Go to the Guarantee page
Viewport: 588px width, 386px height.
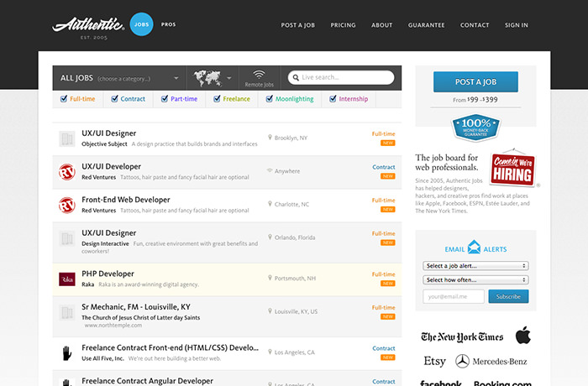click(x=426, y=25)
